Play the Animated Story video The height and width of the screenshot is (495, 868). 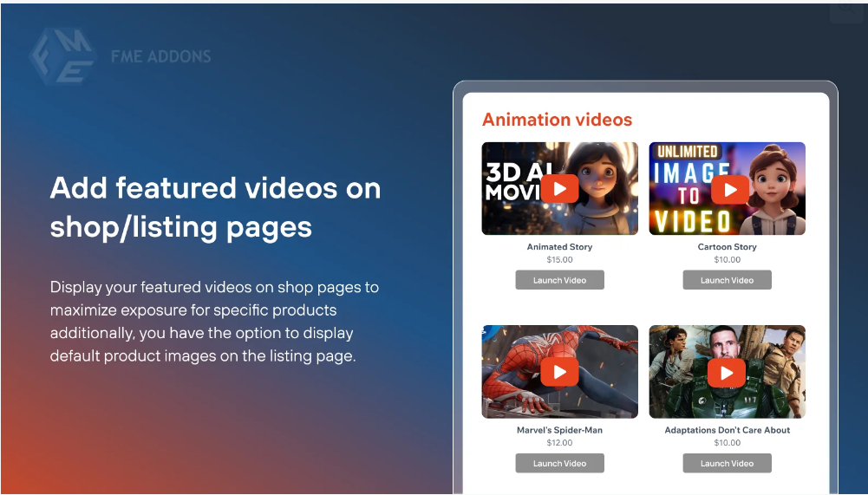559,189
